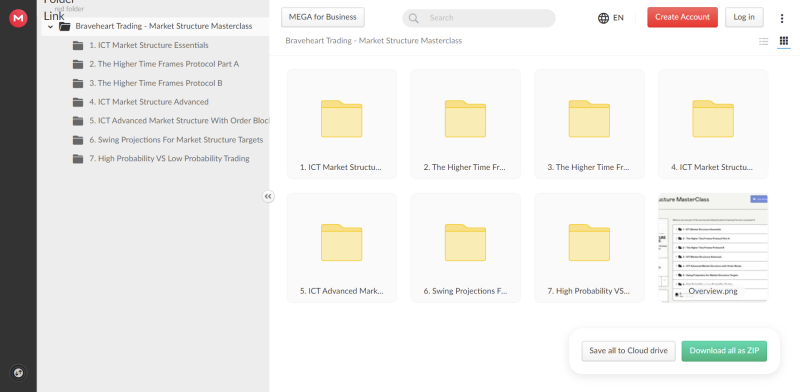
Task: Switch to grid thumbnail view
Action: coord(784,41)
